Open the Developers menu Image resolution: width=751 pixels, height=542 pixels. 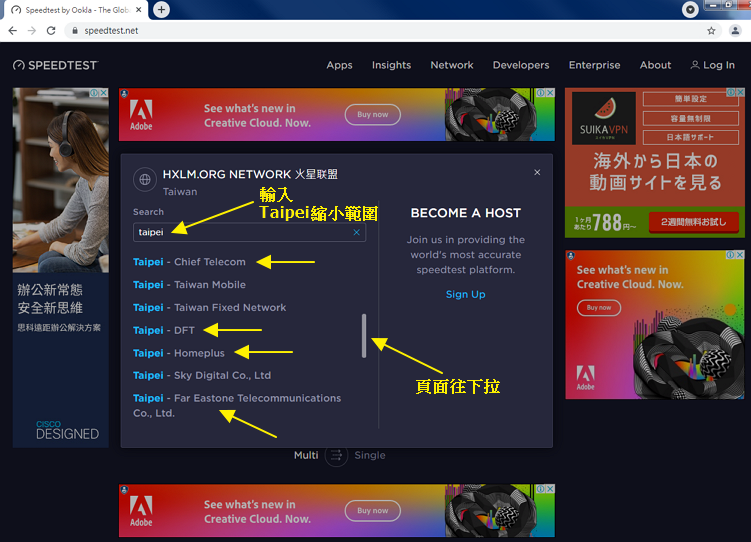coord(521,65)
